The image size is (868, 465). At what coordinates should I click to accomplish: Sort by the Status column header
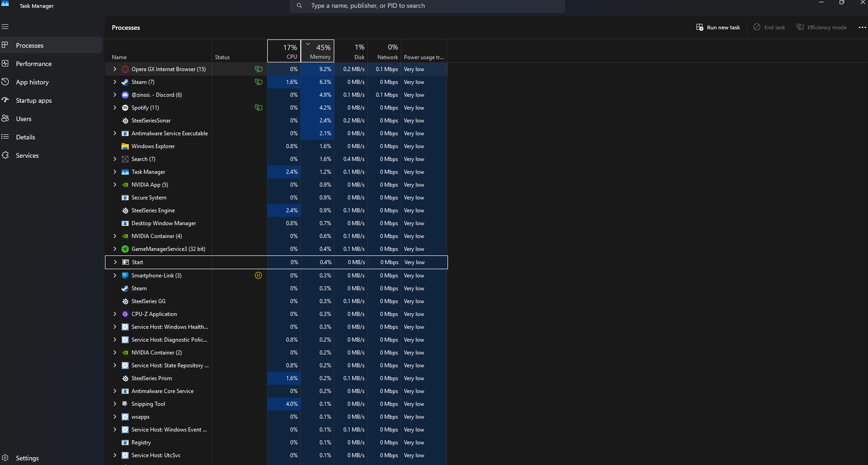click(239, 51)
